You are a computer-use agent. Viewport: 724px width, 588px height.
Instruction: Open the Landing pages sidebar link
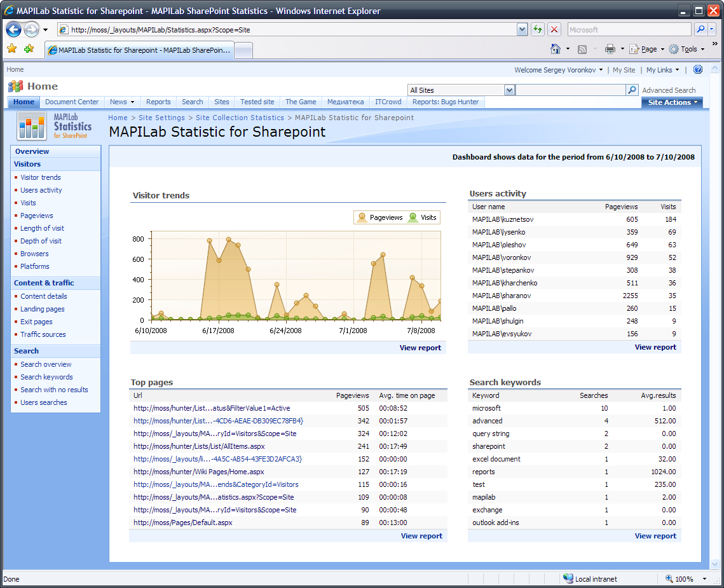tap(43, 309)
